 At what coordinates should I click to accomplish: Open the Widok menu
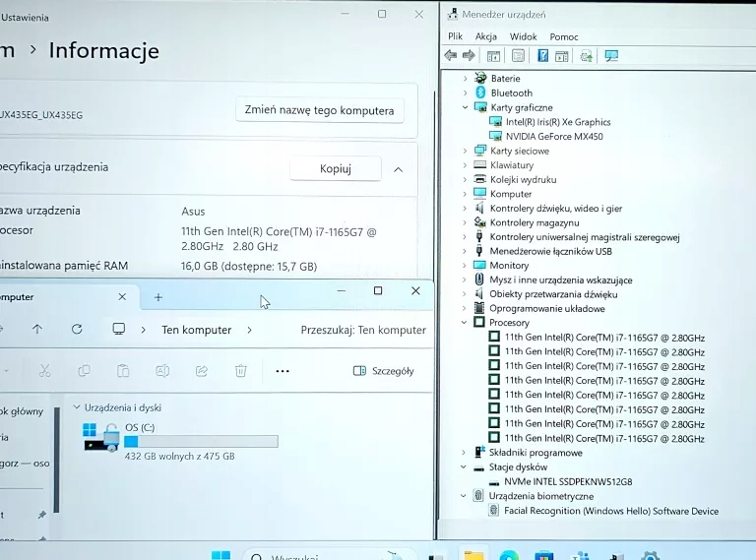click(523, 36)
